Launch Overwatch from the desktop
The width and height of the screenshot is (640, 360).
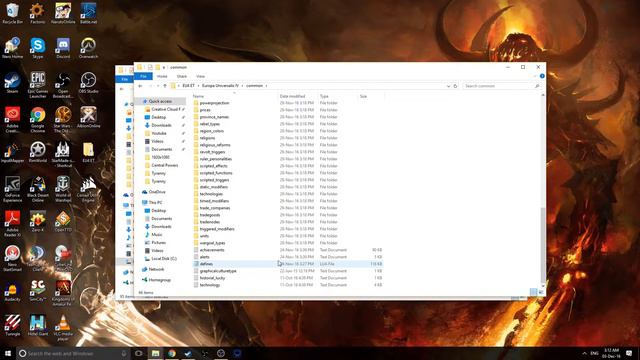coord(88,48)
